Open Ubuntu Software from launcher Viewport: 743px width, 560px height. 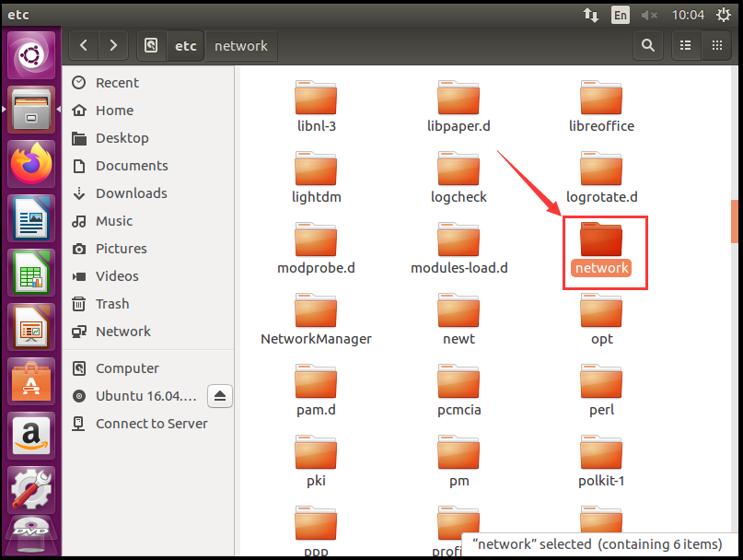coord(31,381)
